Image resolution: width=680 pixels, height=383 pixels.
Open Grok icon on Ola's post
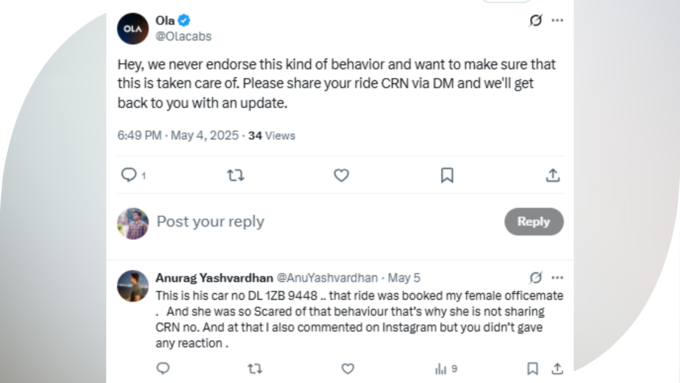pos(536,20)
